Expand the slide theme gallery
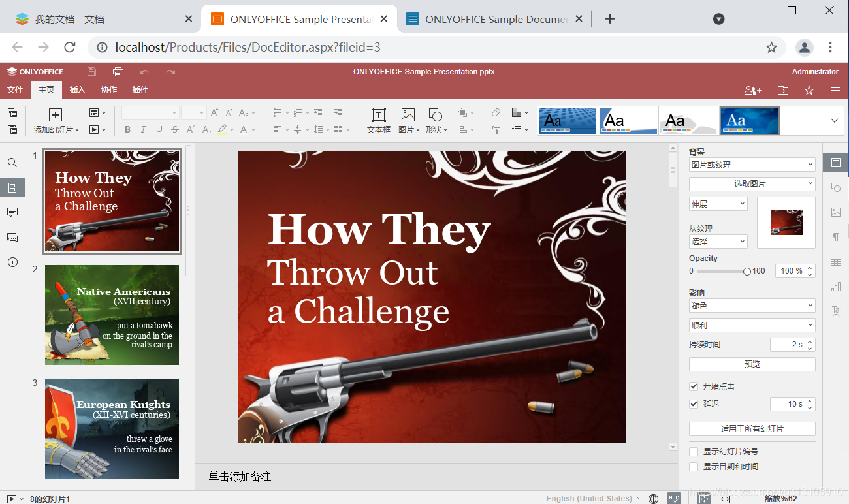849x504 pixels. [x=835, y=121]
